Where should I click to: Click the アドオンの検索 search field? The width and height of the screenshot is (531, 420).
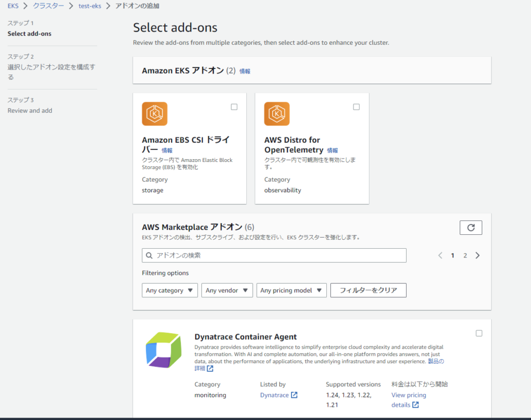pyautogui.click(x=274, y=255)
